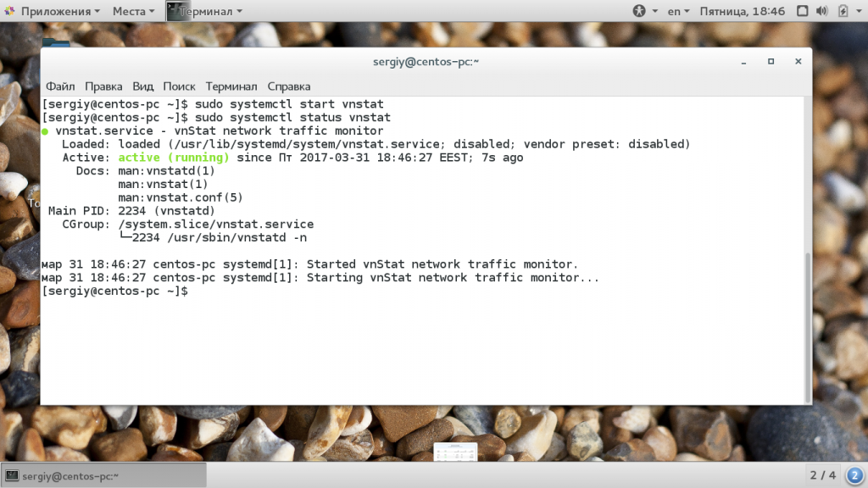
Task: Select sergiy@centos-pc taskbar window button
Action: point(64,475)
